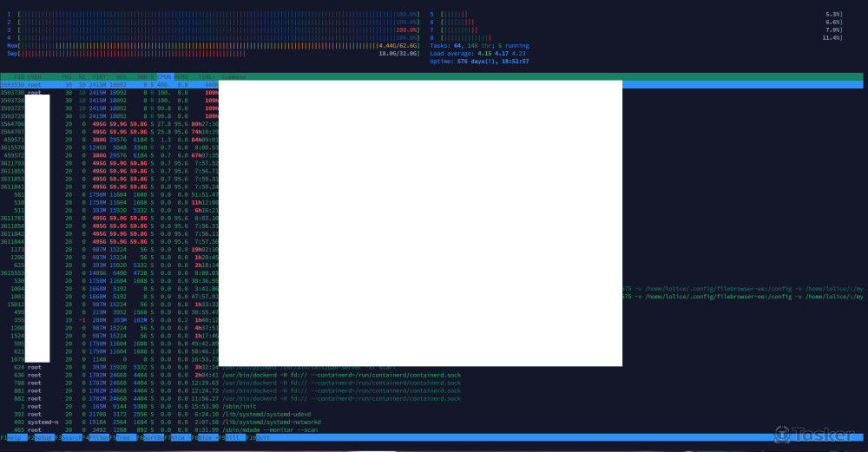Click F8 Nice plus to raise niceness
This screenshot has width=868, height=452.
coord(205,436)
